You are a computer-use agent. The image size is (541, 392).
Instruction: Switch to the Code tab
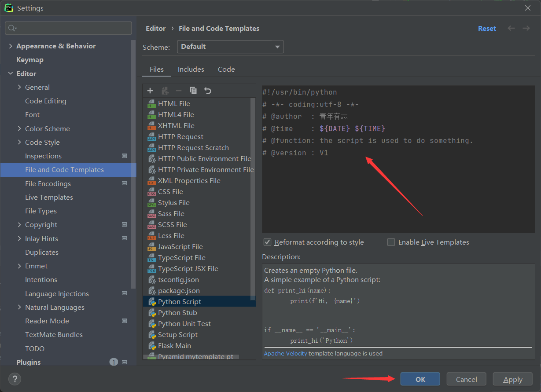pos(226,69)
